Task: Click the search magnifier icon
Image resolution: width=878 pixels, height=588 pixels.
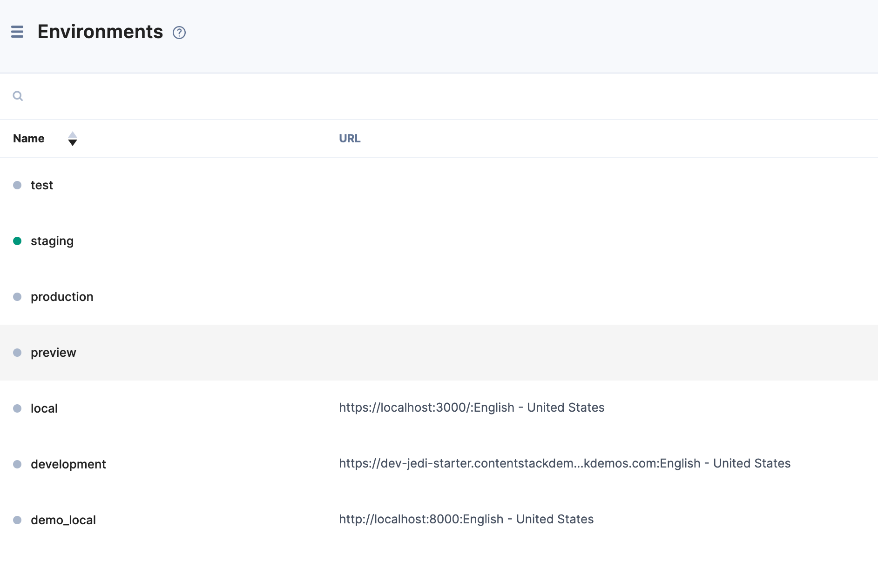Action: point(18,96)
